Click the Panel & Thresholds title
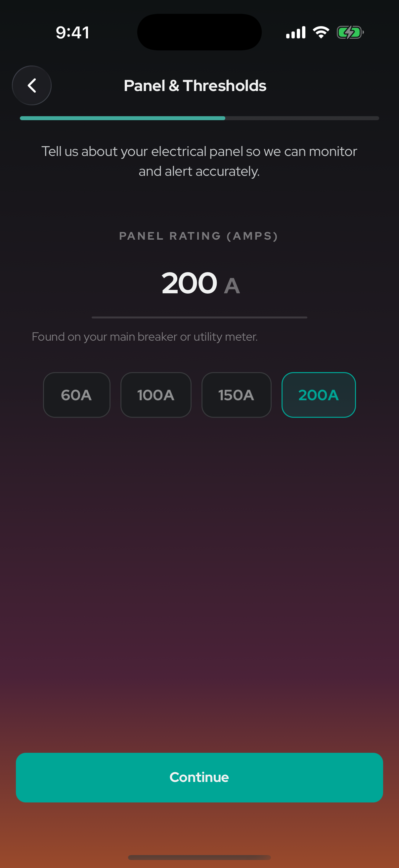Screen dimensions: 399x868 pos(195,86)
